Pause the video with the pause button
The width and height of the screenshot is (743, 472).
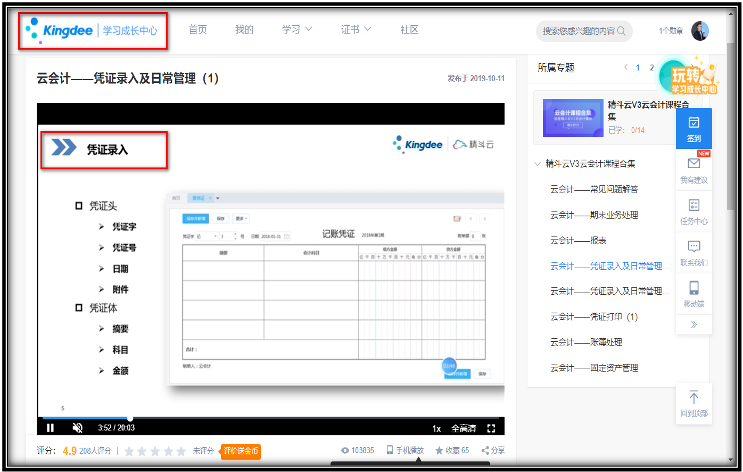pyautogui.click(x=50, y=428)
